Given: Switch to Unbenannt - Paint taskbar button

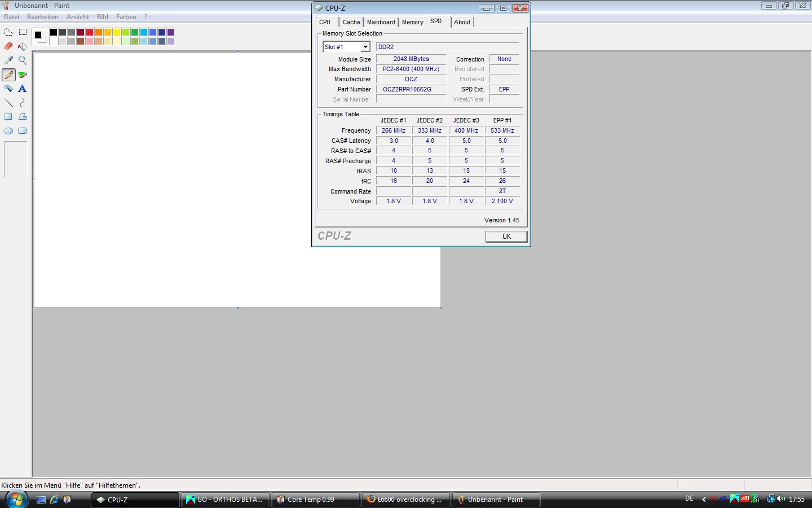Looking at the screenshot, I should 496,500.
